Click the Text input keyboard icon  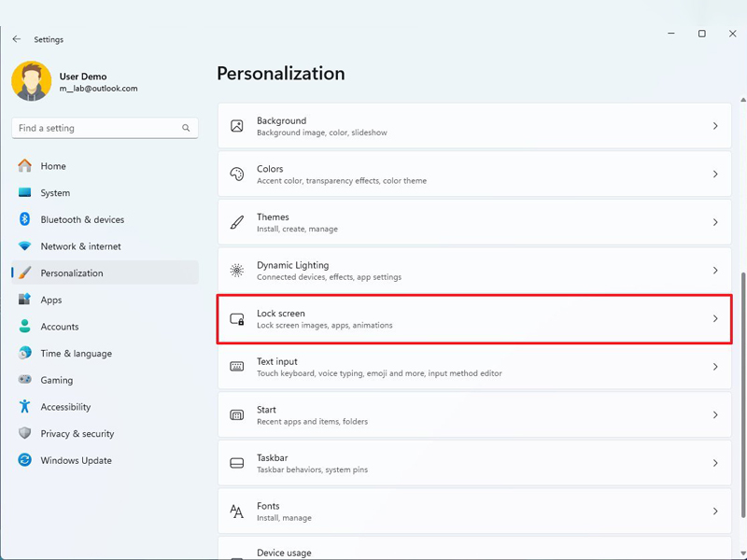click(237, 367)
